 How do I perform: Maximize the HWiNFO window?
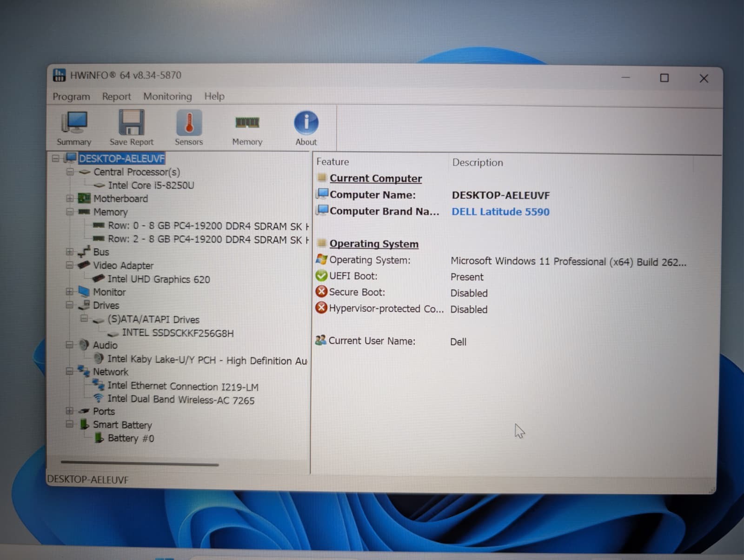coord(664,78)
